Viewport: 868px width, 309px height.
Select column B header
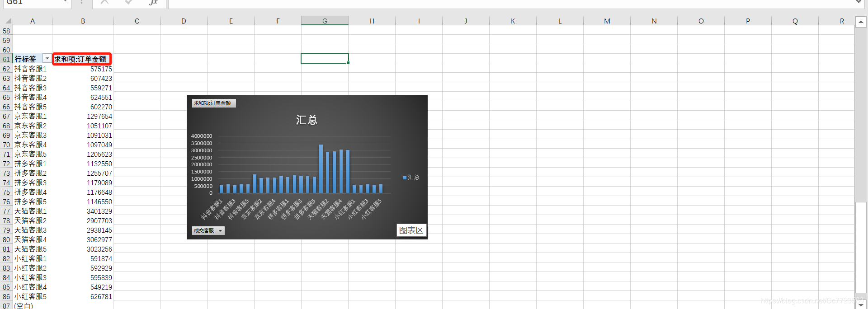[x=83, y=21]
